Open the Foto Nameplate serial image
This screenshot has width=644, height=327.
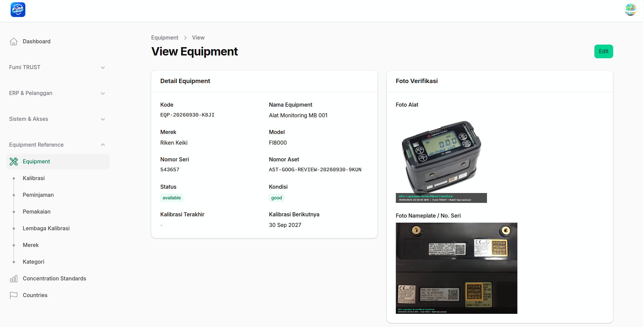[456, 268]
